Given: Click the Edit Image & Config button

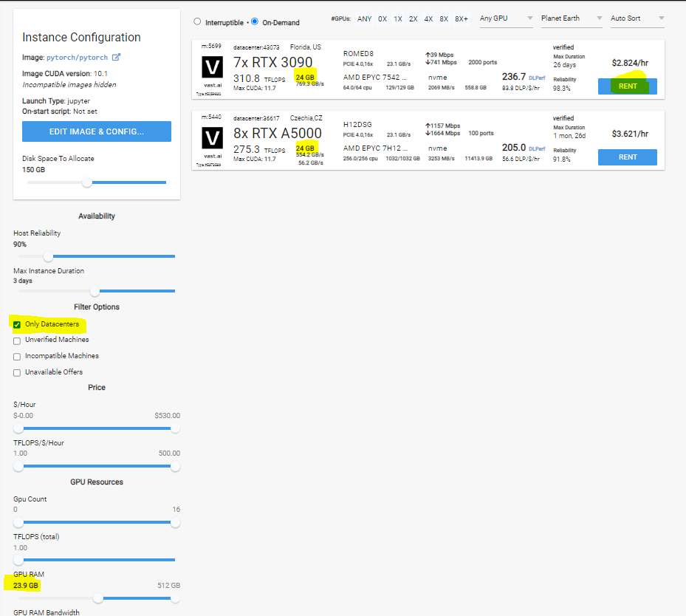Looking at the screenshot, I should pos(97,131).
